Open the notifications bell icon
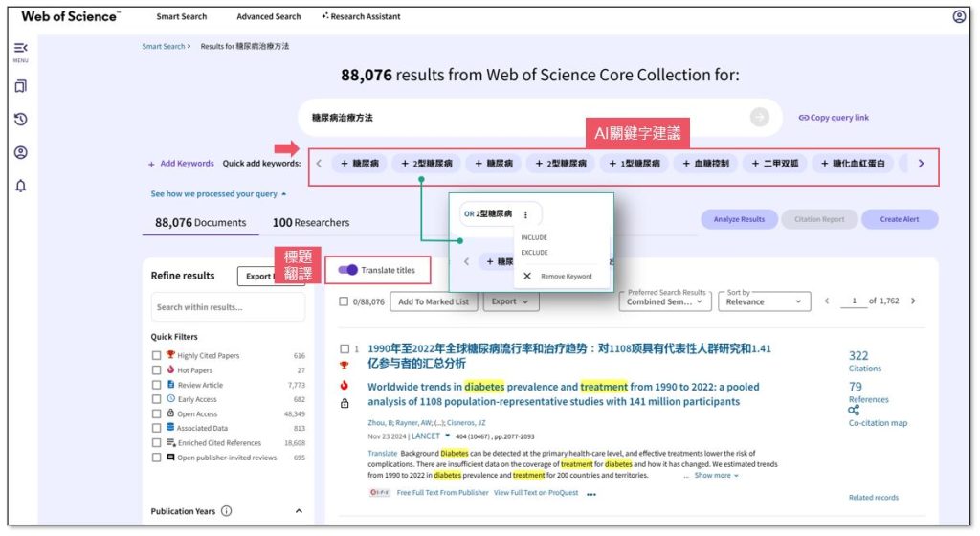 [x=20, y=186]
